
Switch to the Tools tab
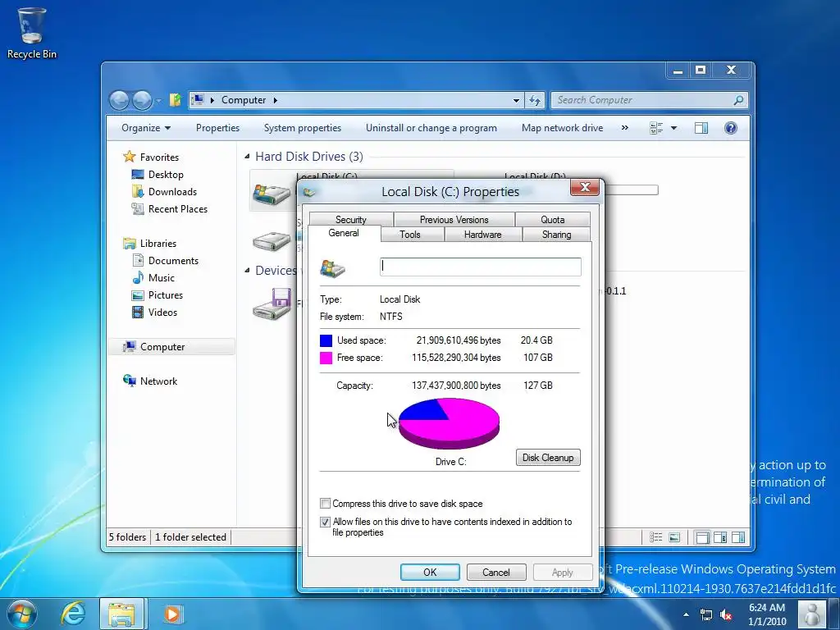tap(410, 234)
